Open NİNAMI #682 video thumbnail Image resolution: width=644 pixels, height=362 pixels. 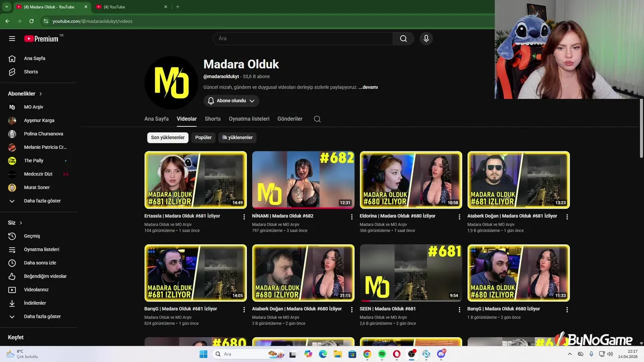pos(303,180)
